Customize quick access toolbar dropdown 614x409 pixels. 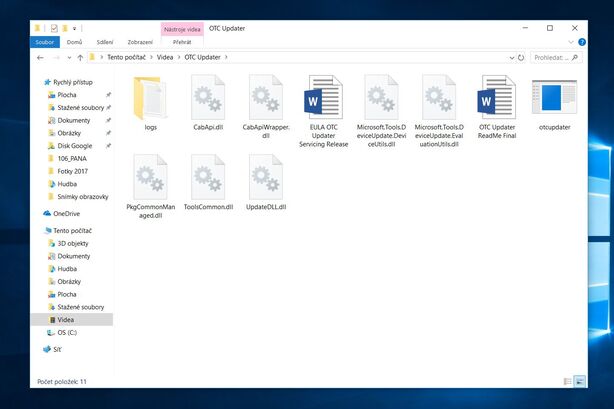point(74,29)
